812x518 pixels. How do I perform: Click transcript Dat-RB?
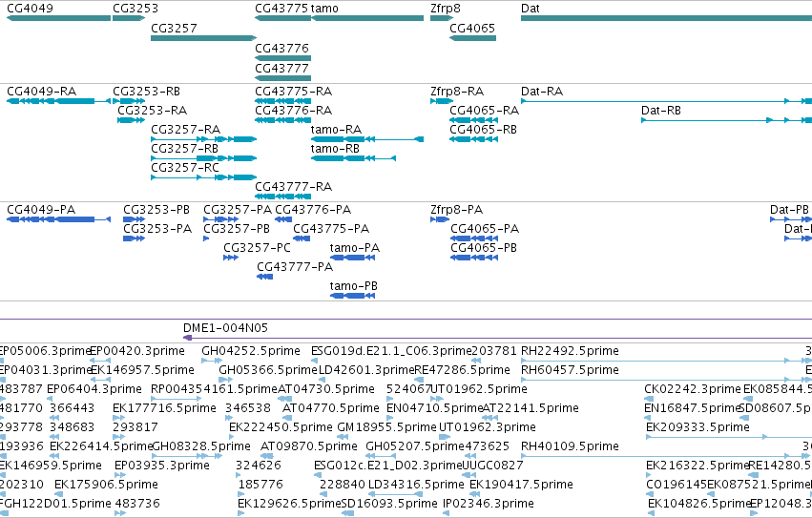pos(726,120)
